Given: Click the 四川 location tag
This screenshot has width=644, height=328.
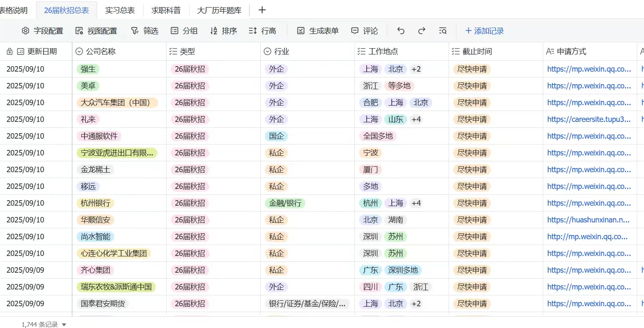Looking at the screenshot, I should (371, 287).
